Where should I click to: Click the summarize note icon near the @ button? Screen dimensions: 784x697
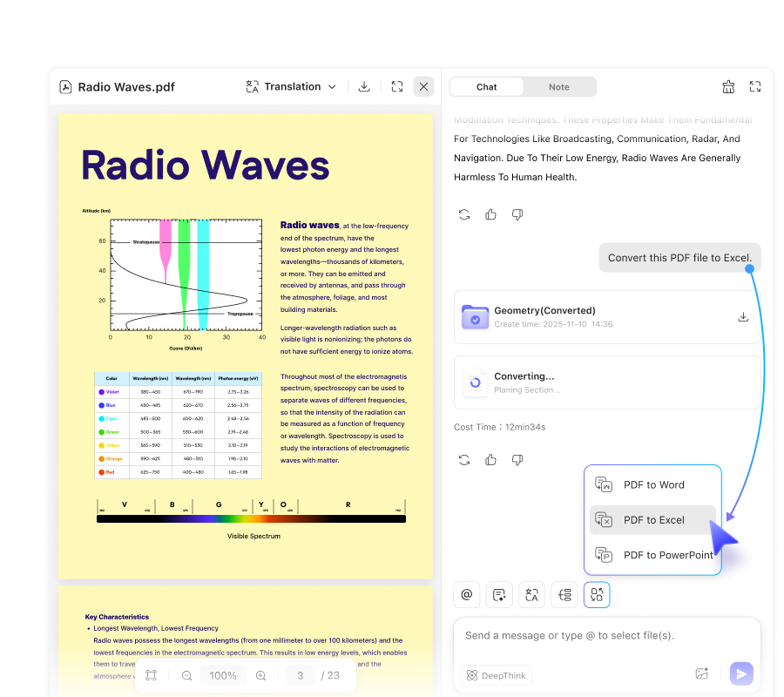tap(498, 594)
